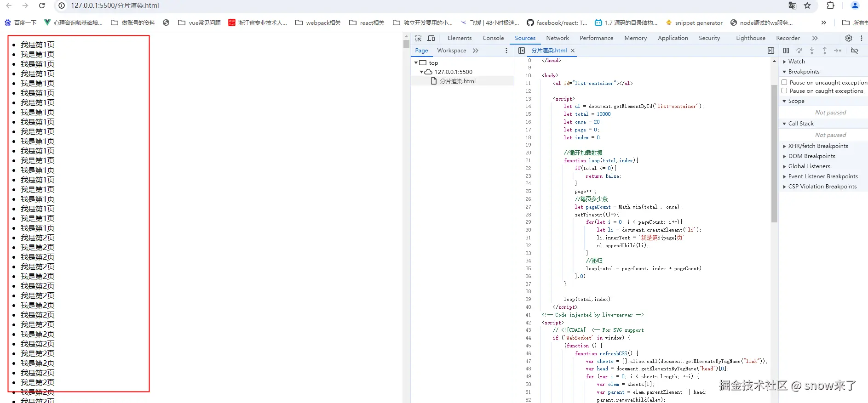Show more DevTools panel tabs
Viewport: 868px width, 403px height.
(x=815, y=38)
